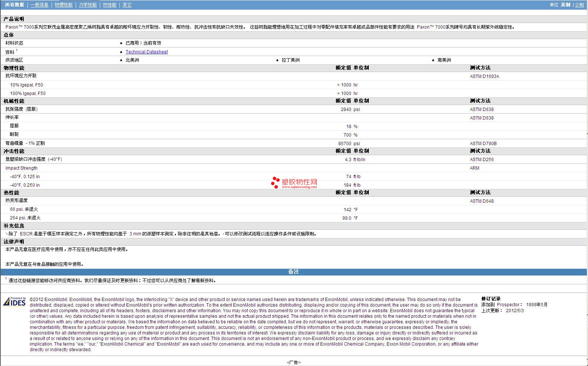Click the 4.3 ft·lb/in impact value
The height and width of the screenshot is (366, 588).
coord(355,160)
